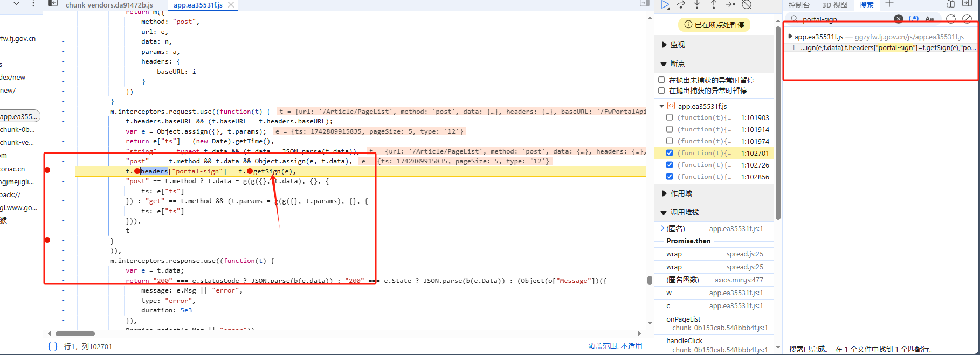Enable pause on caught exceptions checkbox
Viewport: 980px width, 355px height.
coord(661,91)
